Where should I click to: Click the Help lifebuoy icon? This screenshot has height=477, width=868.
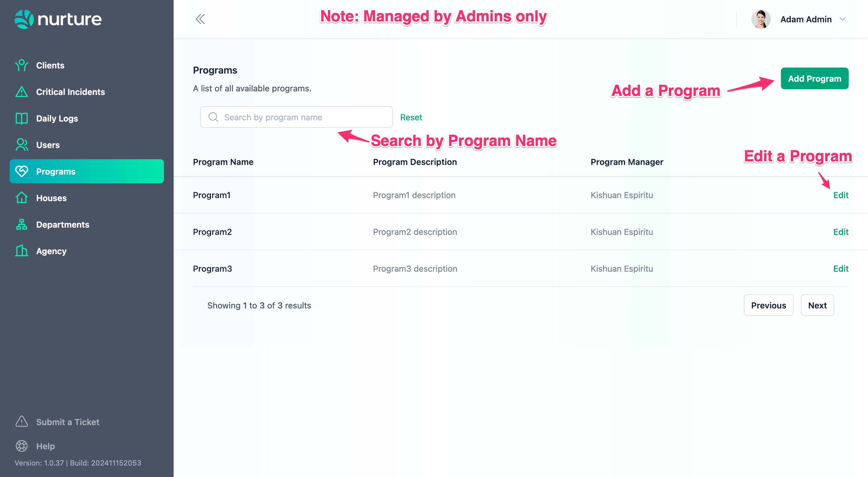(x=22, y=446)
